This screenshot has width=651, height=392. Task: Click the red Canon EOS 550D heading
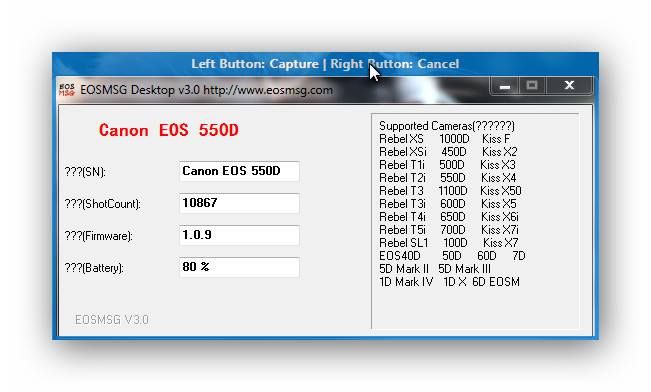[169, 130]
